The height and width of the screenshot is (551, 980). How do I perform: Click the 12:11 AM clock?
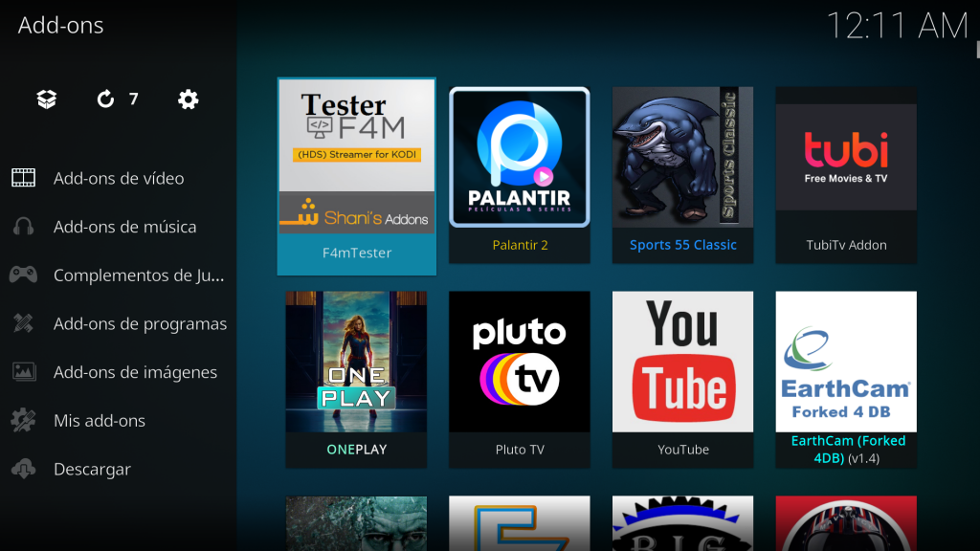(897, 26)
